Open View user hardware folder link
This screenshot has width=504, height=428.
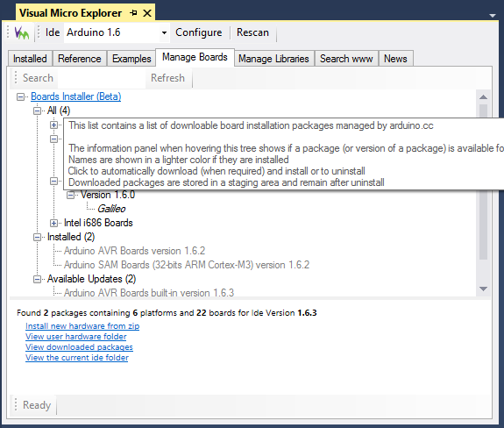(x=76, y=337)
